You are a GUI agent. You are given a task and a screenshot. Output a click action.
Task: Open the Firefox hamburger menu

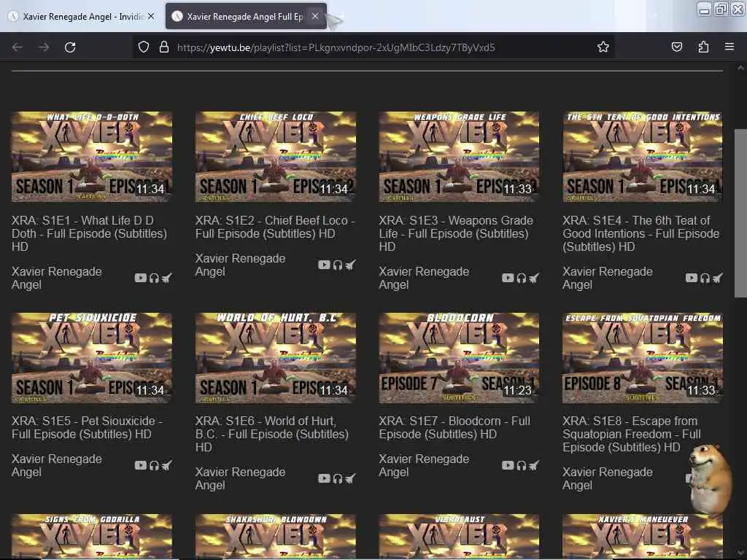[729, 47]
